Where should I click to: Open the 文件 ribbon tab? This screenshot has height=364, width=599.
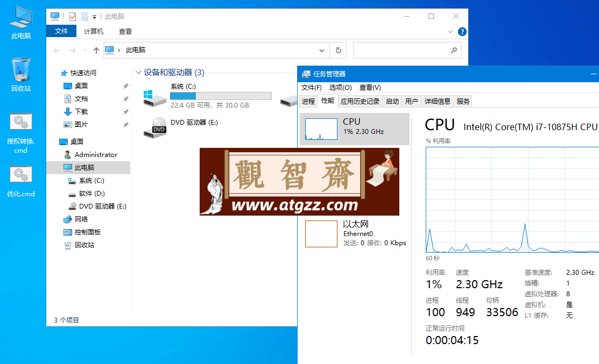[x=61, y=31]
